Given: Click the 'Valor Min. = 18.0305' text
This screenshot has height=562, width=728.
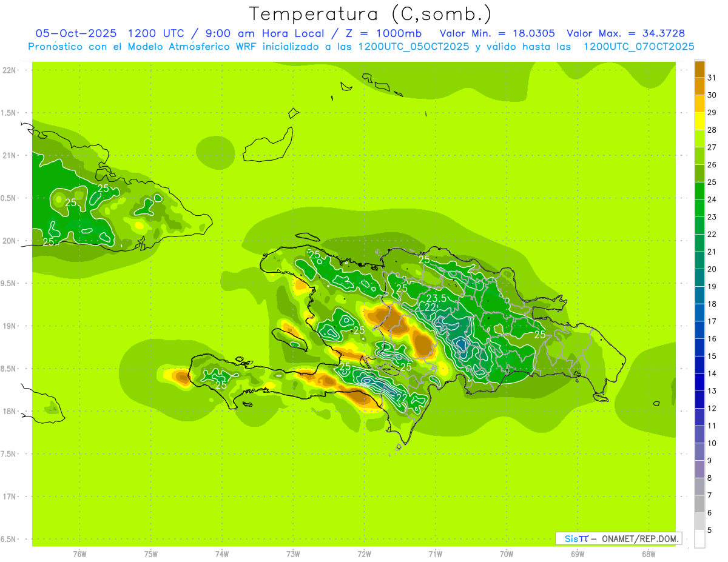Looking at the screenshot, I should (x=497, y=33).
